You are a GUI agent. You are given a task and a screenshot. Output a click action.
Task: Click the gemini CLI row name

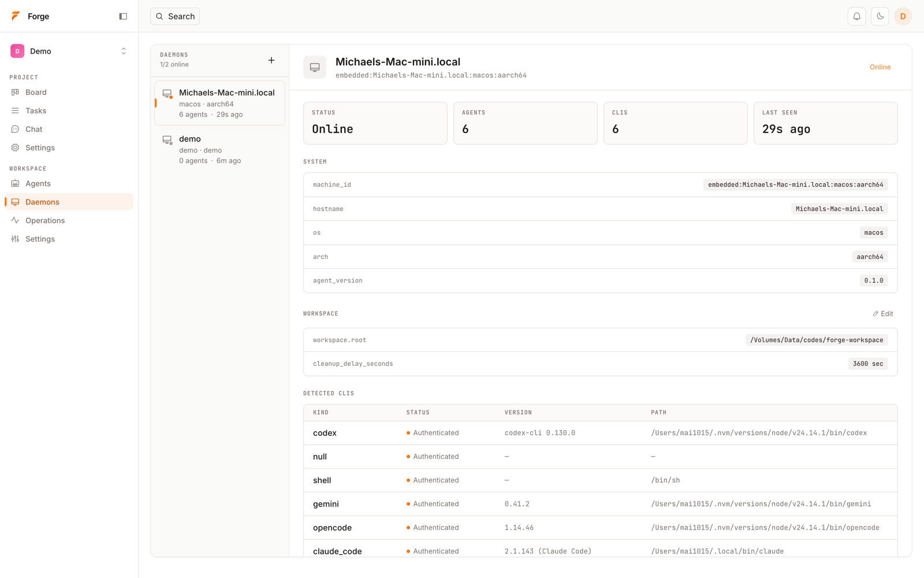[326, 504]
